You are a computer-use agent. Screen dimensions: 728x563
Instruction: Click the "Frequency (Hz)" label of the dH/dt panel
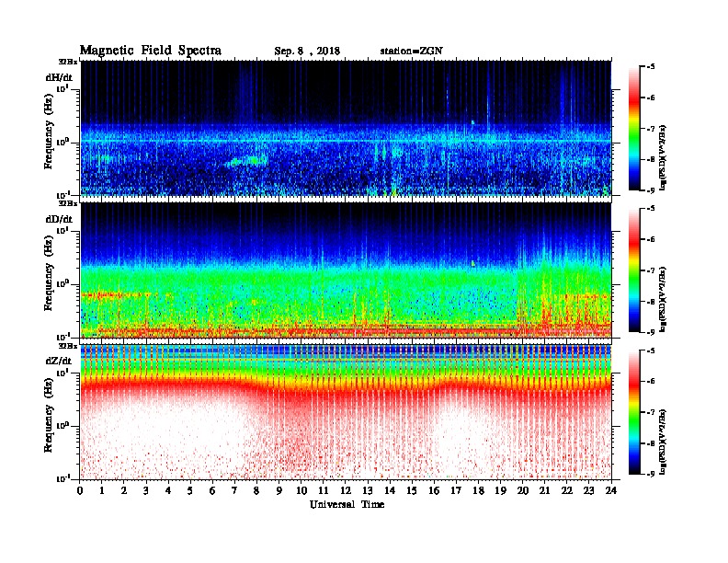pos(49,132)
